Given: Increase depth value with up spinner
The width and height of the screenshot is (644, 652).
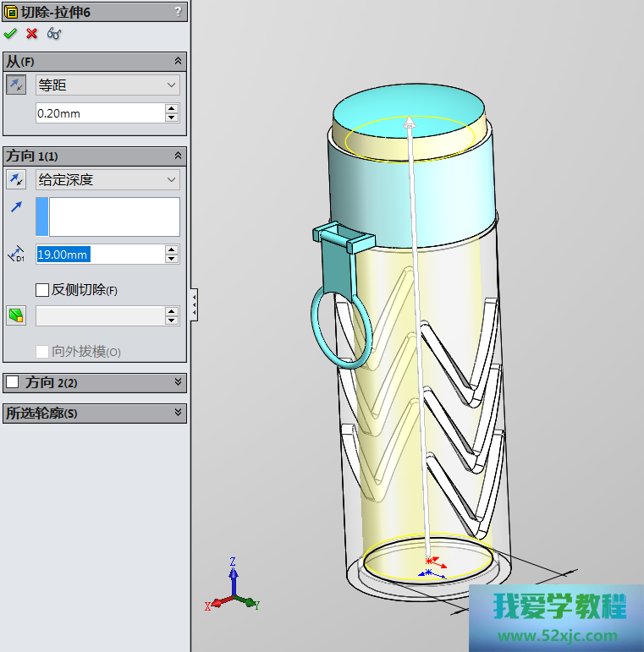Looking at the screenshot, I should pos(173,249).
